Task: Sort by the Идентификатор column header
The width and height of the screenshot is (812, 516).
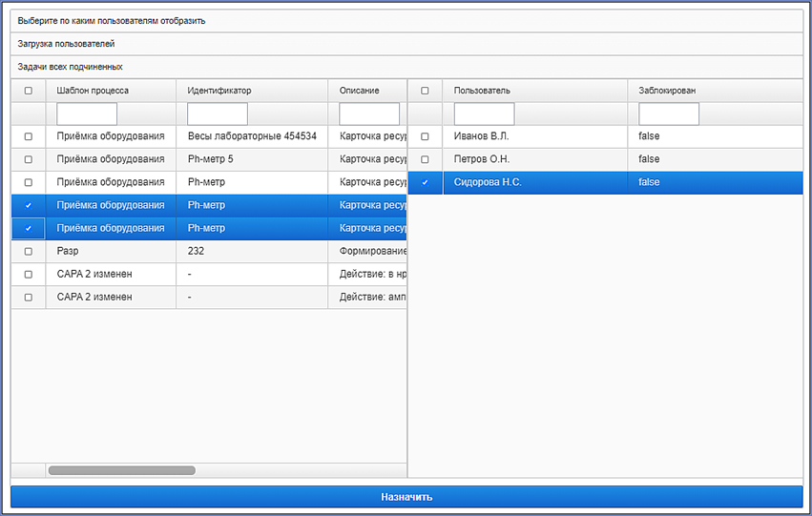Action: pos(252,91)
